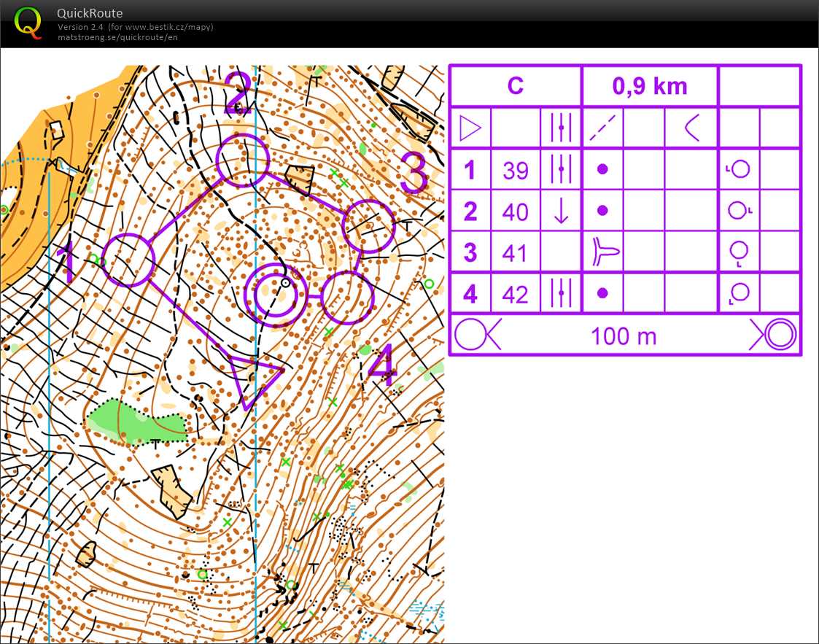Viewport: 819px width, 644px height.
Task: Click the QuickRoute logo icon
Action: pyautogui.click(x=28, y=22)
